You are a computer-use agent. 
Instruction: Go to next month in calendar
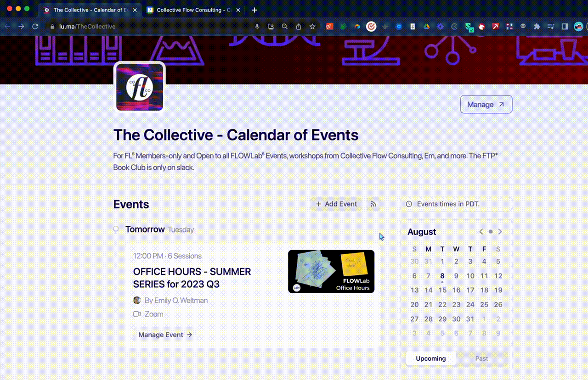pyautogui.click(x=500, y=232)
